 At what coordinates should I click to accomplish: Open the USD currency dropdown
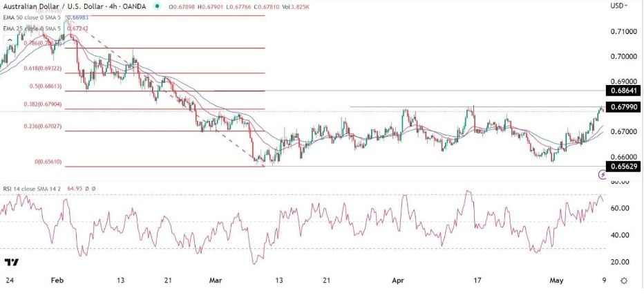coord(620,6)
